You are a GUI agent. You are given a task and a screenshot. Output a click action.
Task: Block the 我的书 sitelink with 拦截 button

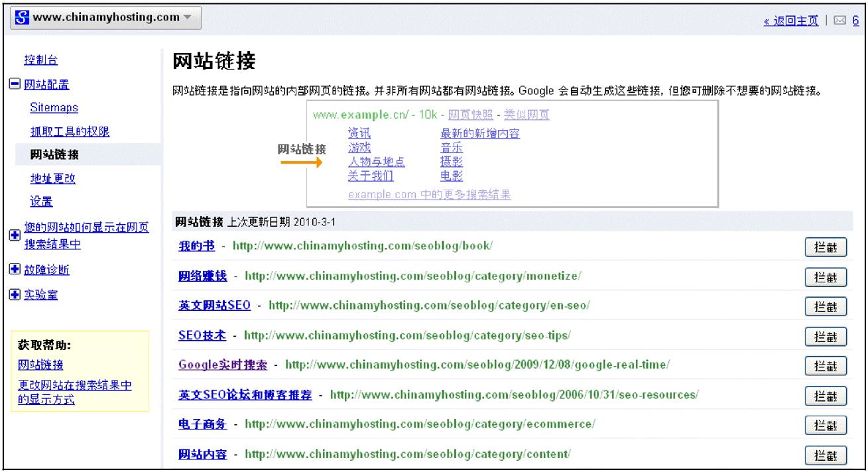click(826, 247)
